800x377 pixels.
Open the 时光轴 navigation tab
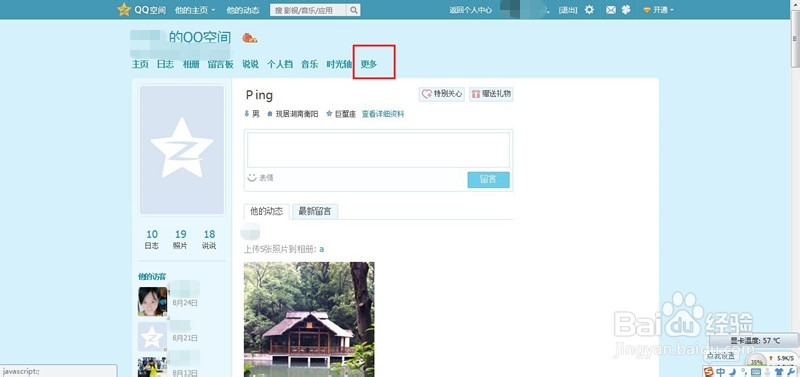click(339, 64)
